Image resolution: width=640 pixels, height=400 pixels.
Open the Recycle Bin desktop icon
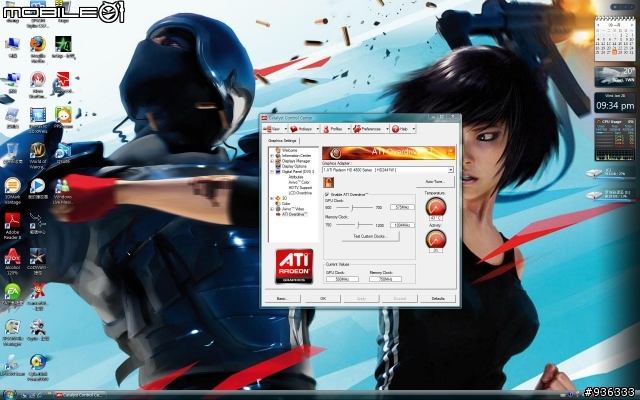12,151
